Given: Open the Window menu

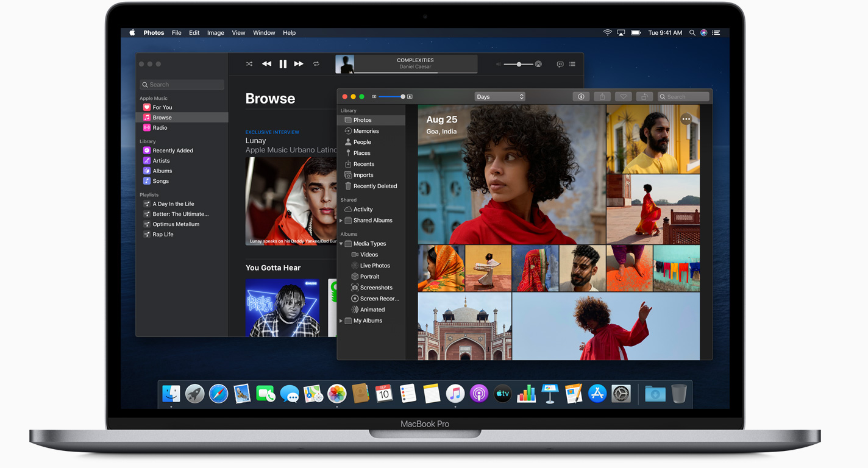Looking at the screenshot, I should click(x=264, y=33).
